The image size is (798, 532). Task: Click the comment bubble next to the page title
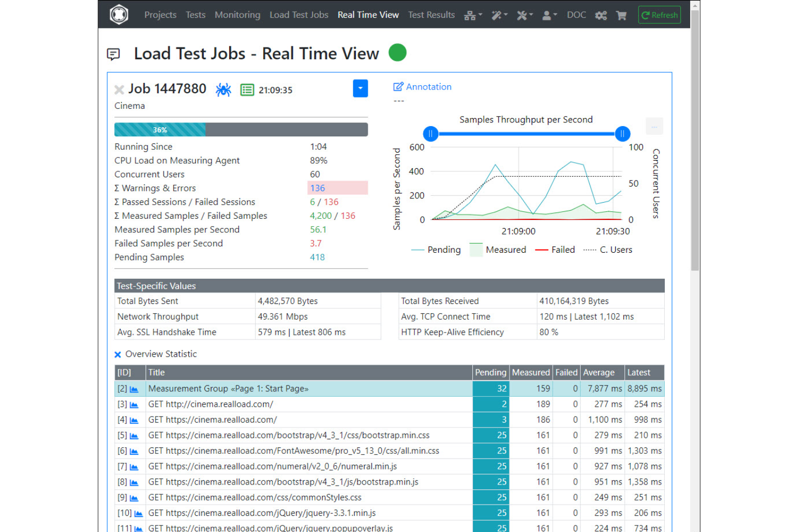click(x=114, y=53)
